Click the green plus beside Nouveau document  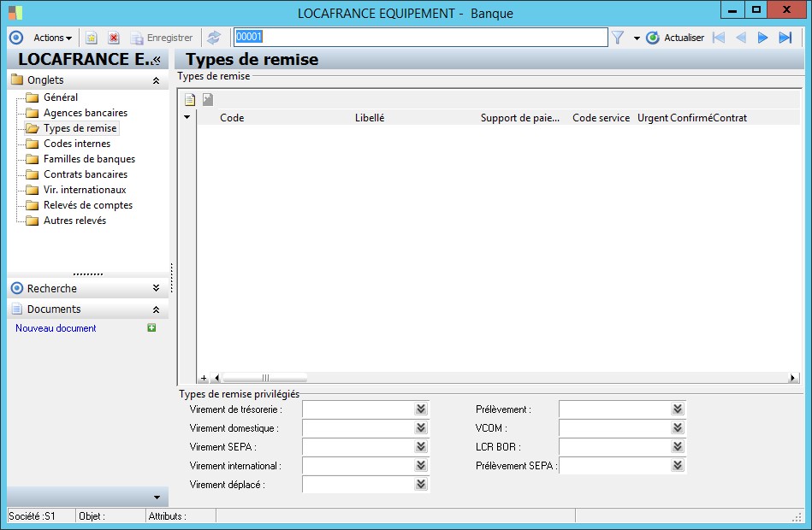152,328
